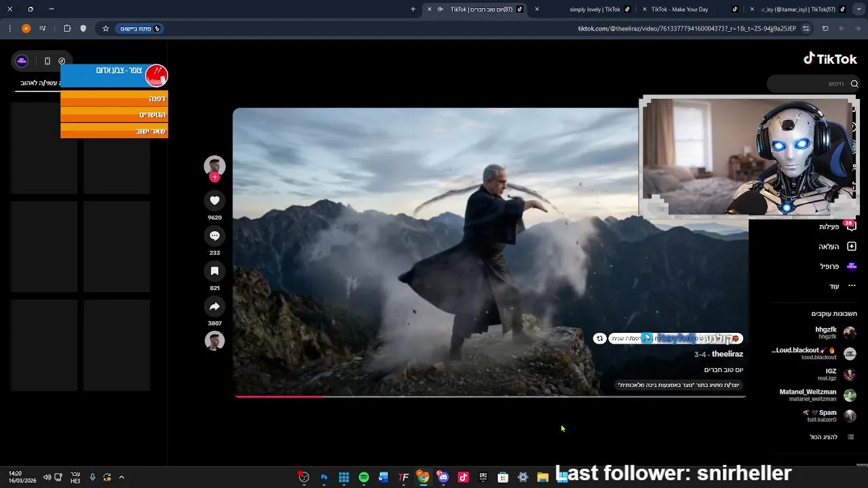Screen dimensions: 868x488
Task: Click the העלאה upload plus icon
Action: click(x=852, y=247)
